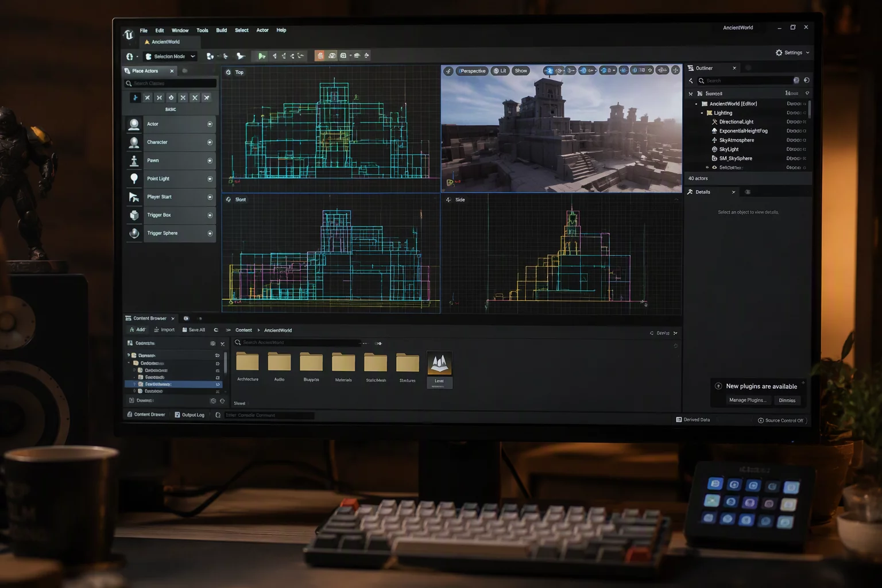Click the Search Classes input field

tap(171, 83)
